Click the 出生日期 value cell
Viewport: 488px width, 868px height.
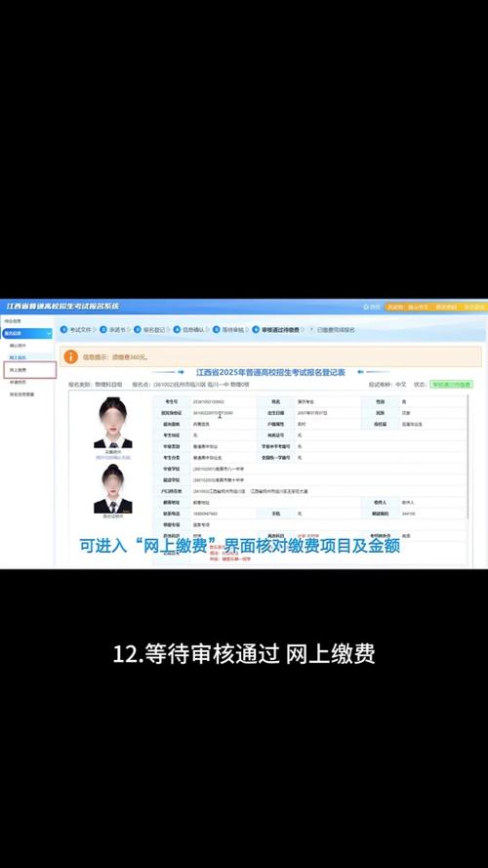pos(328,413)
